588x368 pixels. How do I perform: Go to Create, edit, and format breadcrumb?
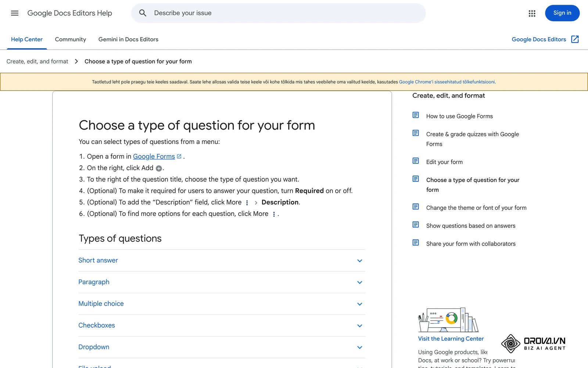coord(37,61)
